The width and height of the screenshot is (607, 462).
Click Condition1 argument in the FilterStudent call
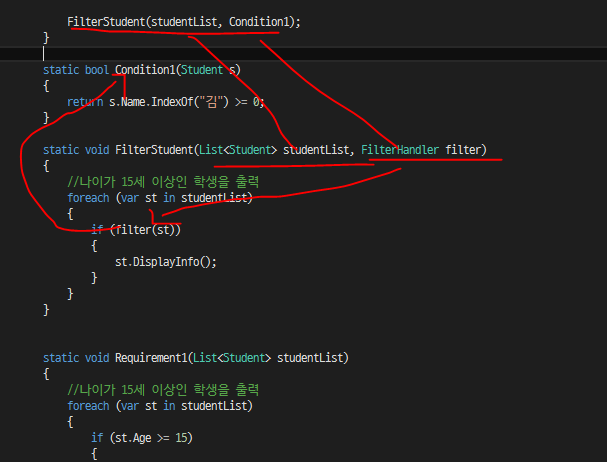(259, 22)
